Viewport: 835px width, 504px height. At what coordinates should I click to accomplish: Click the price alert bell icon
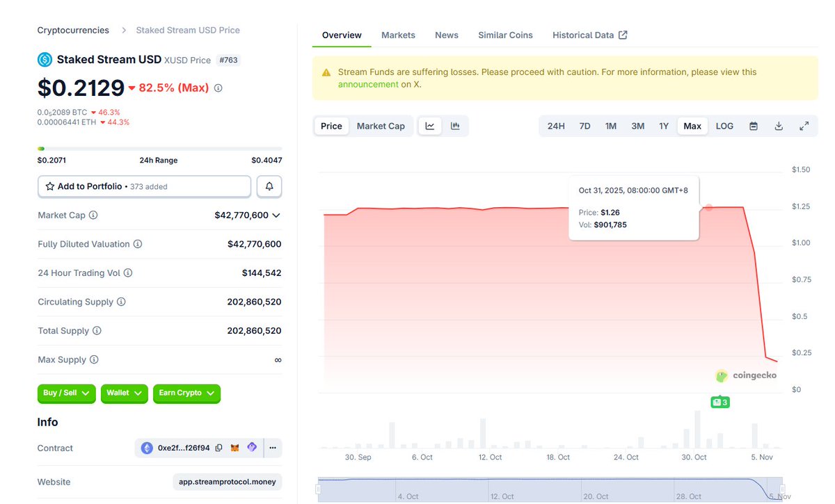click(269, 186)
